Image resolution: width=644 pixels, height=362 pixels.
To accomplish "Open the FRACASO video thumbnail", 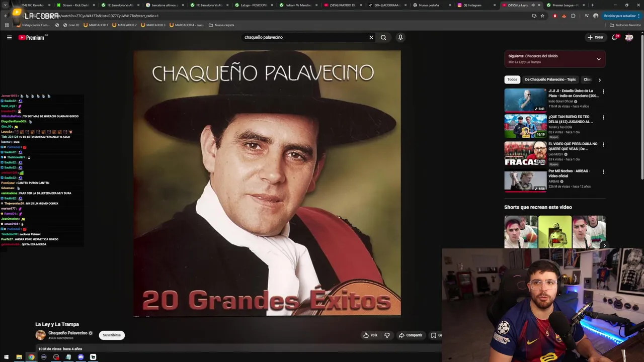I will coord(525,153).
